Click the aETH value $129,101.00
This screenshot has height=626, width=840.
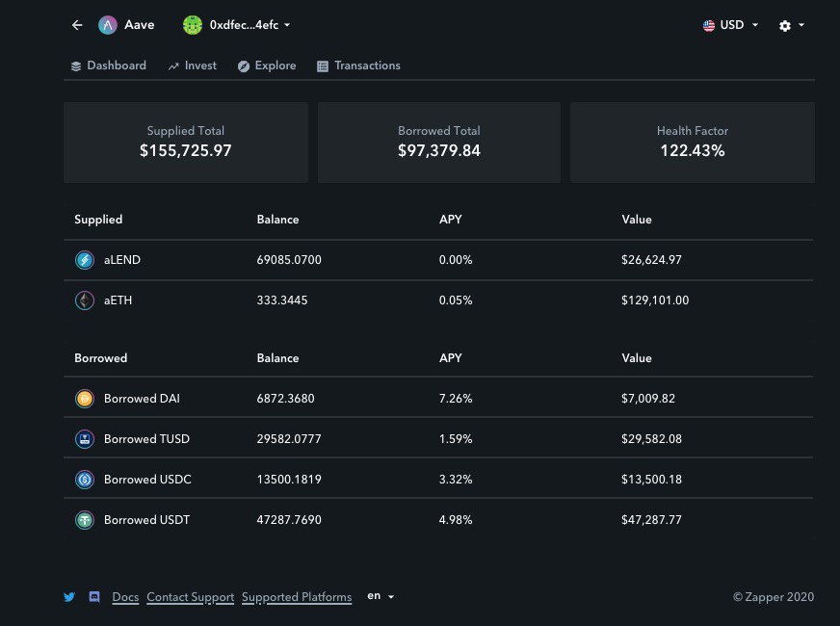[x=655, y=300]
